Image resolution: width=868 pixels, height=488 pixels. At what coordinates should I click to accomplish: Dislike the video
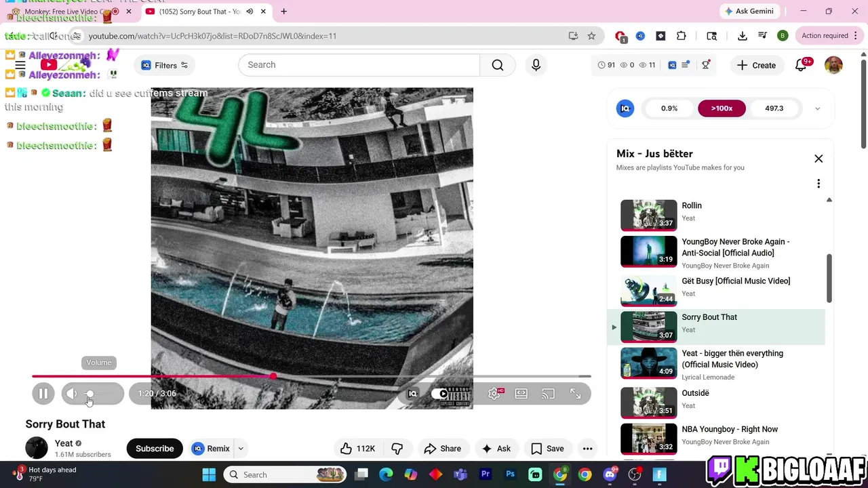[x=397, y=449]
